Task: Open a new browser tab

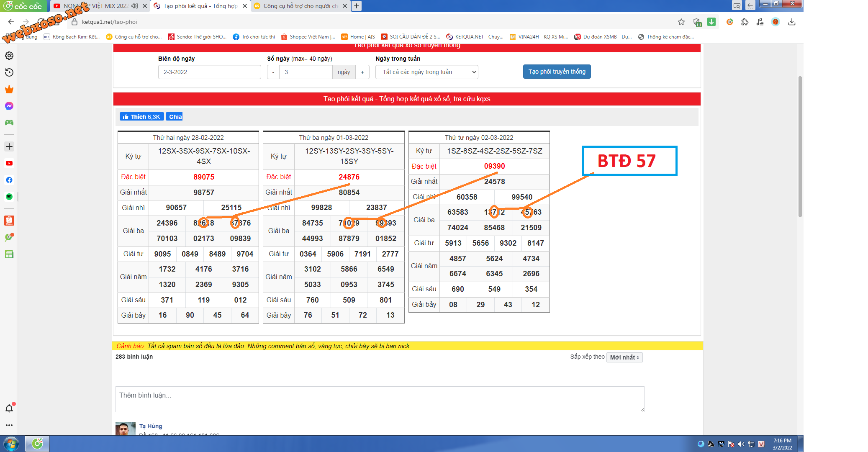Action: 356,6
